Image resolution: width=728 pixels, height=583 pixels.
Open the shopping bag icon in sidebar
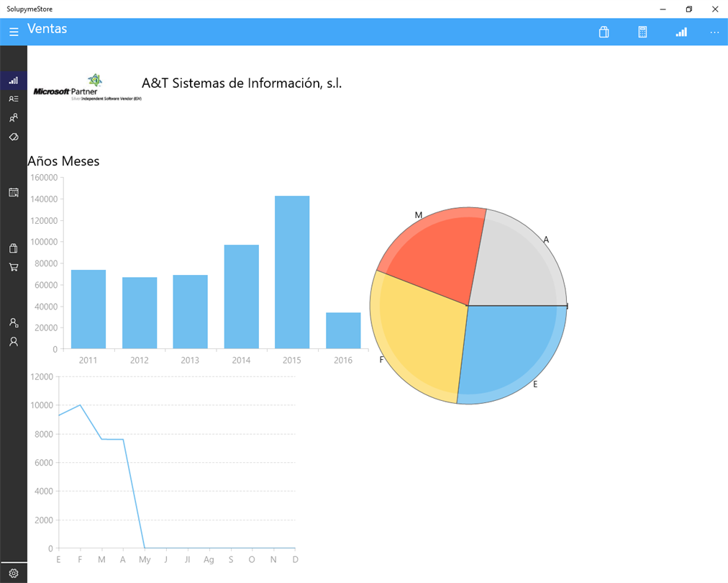pyautogui.click(x=14, y=248)
